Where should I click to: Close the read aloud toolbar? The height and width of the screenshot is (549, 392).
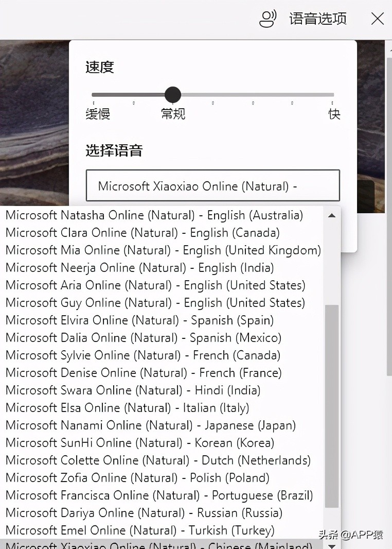point(377,19)
